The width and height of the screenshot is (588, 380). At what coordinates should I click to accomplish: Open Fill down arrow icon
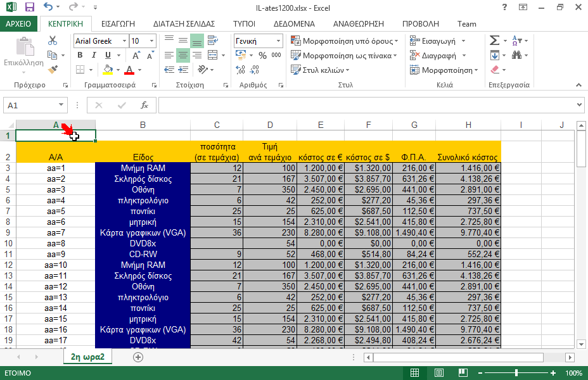point(495,55)
